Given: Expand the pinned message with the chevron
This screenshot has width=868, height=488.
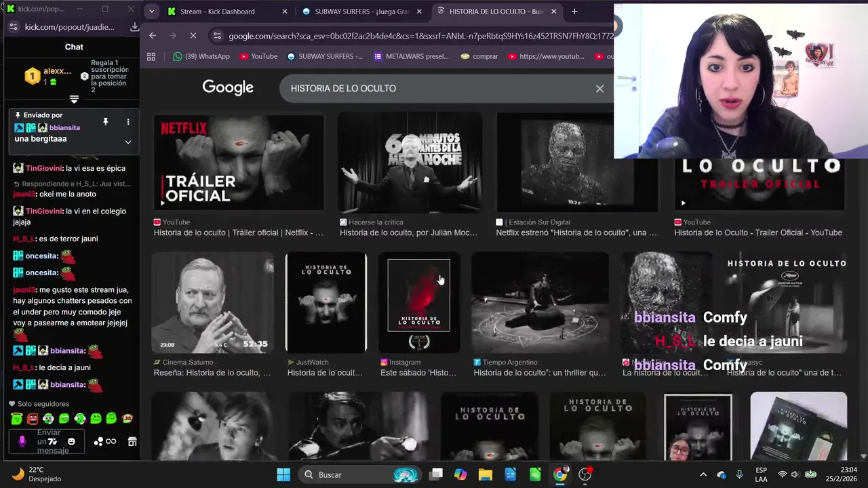Looking at the screenshot, I should [127, 142].
